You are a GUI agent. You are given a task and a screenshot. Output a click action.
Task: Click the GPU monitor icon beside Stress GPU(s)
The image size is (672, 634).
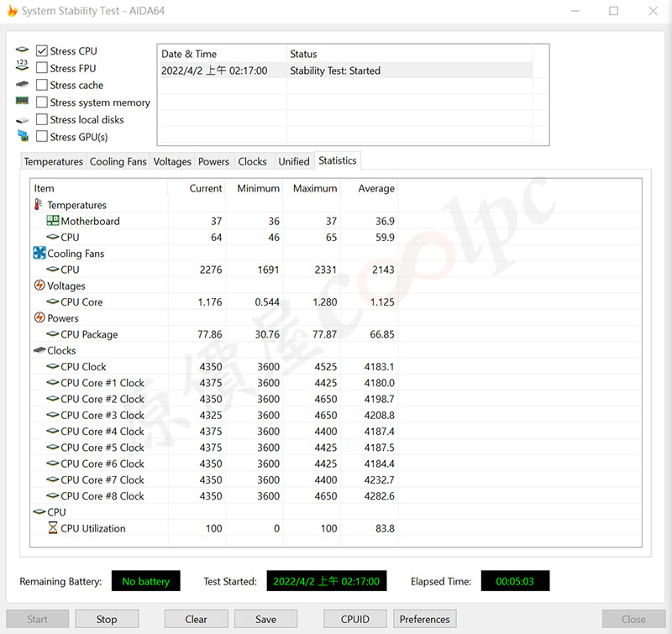(24, 136)
